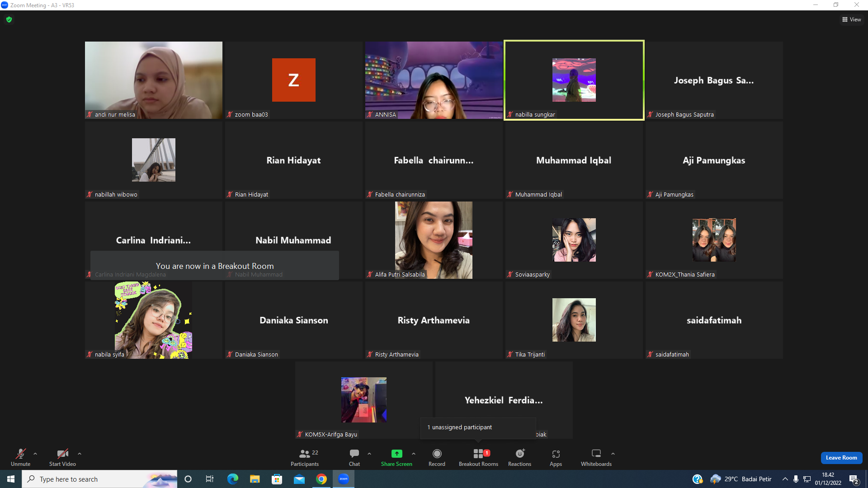The width and height of the screenshot is (868, 488).
Task: Click the Share Screen button
Action: pos(396,457)
